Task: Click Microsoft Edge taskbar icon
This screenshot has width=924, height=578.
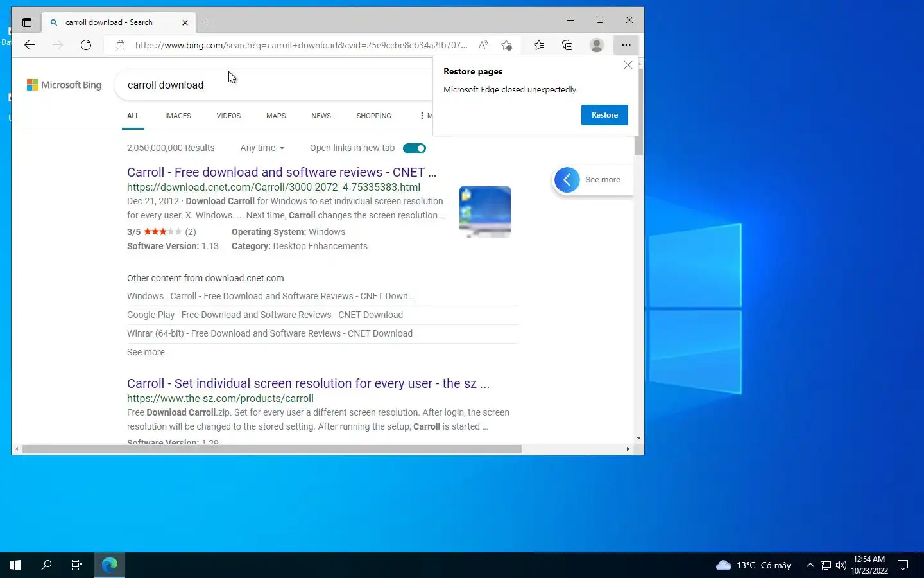Action: tap(110, 565)
